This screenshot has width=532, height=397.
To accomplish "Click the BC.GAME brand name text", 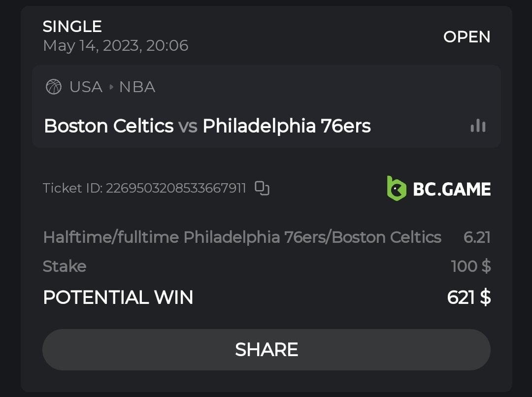I will (x=452, y=189).
